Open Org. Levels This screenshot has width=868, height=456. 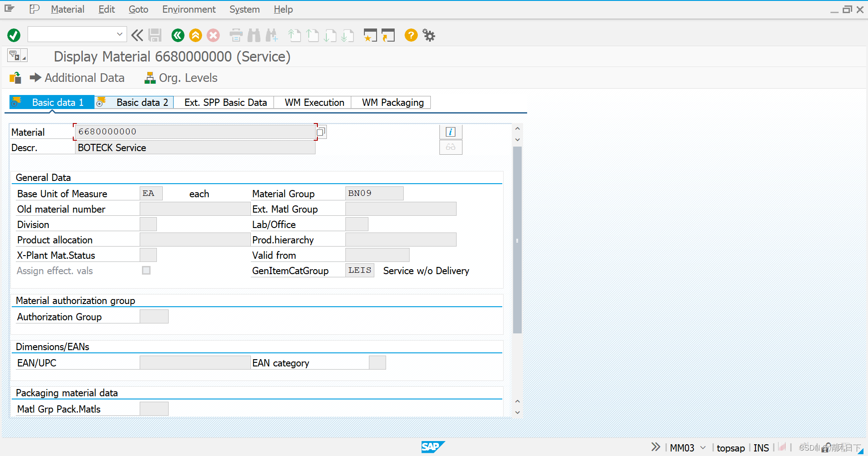tap(181, 78)
